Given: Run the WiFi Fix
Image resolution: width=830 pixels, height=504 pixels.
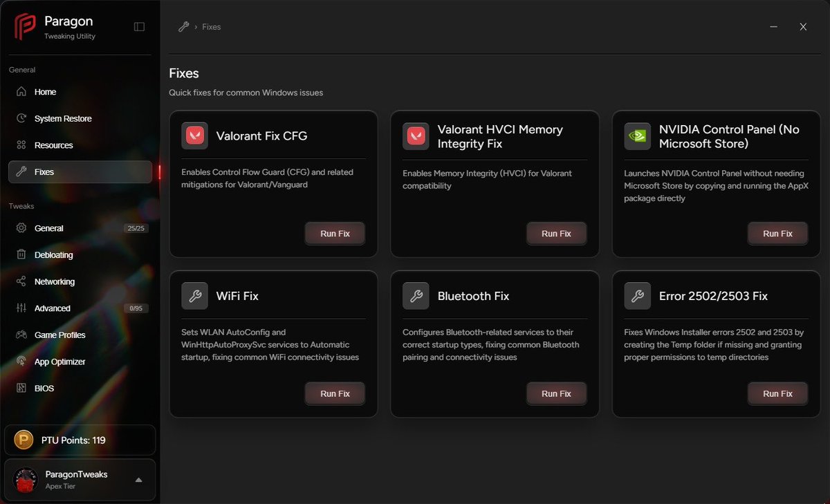Looking at the screenshot, I should 335,393.
